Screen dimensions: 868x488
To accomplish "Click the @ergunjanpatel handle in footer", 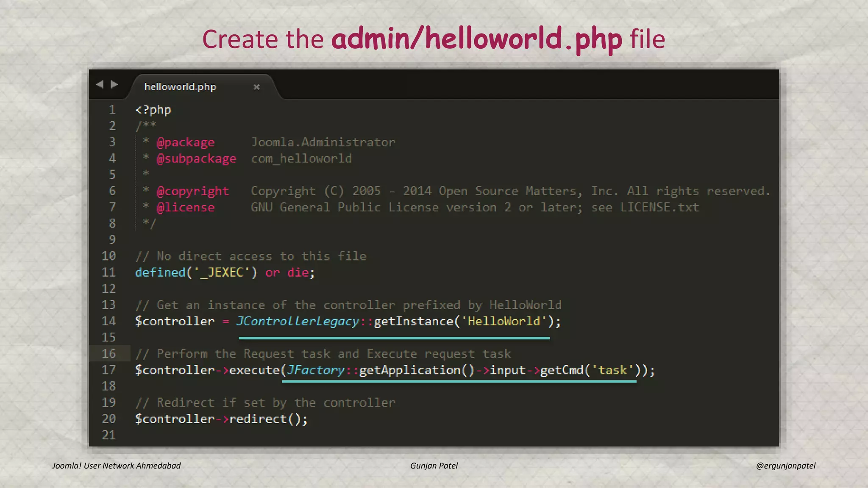I will [785, 466].
